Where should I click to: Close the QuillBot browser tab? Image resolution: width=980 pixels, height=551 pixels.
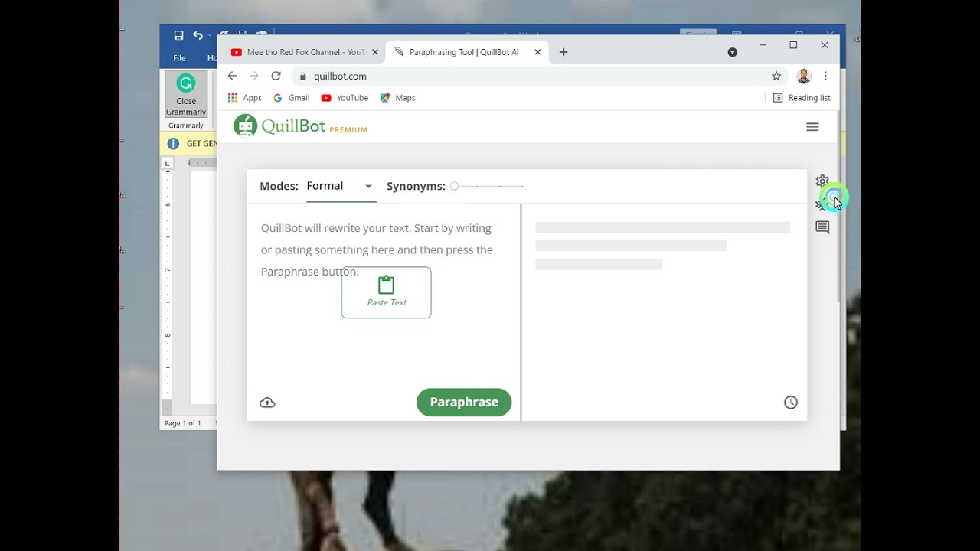537,52
